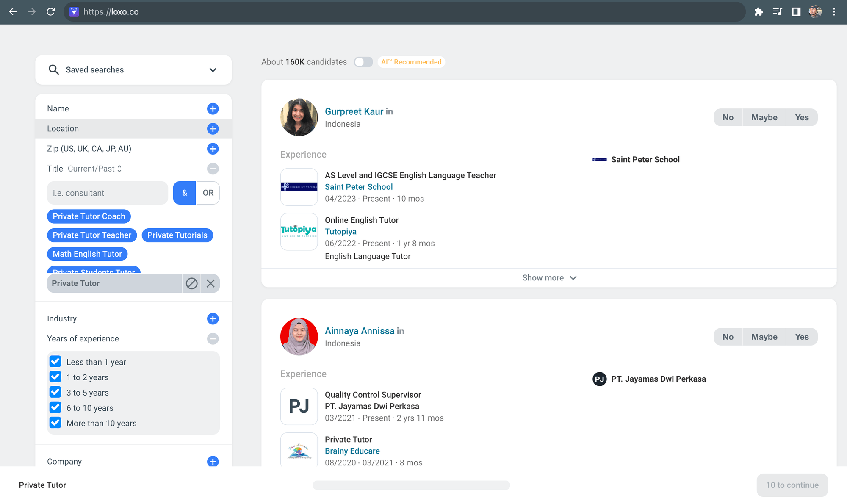Select the & mode for title matching
The width and height of the screenshot is (847, 504).
point(184,193)
